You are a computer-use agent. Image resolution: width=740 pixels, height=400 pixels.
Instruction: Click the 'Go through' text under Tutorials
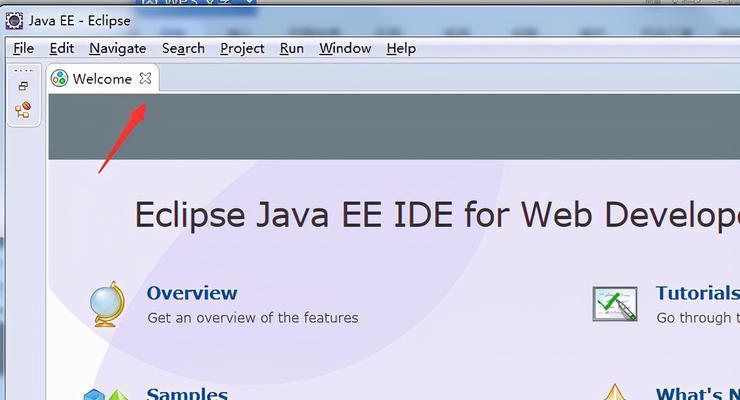[693, 318]
